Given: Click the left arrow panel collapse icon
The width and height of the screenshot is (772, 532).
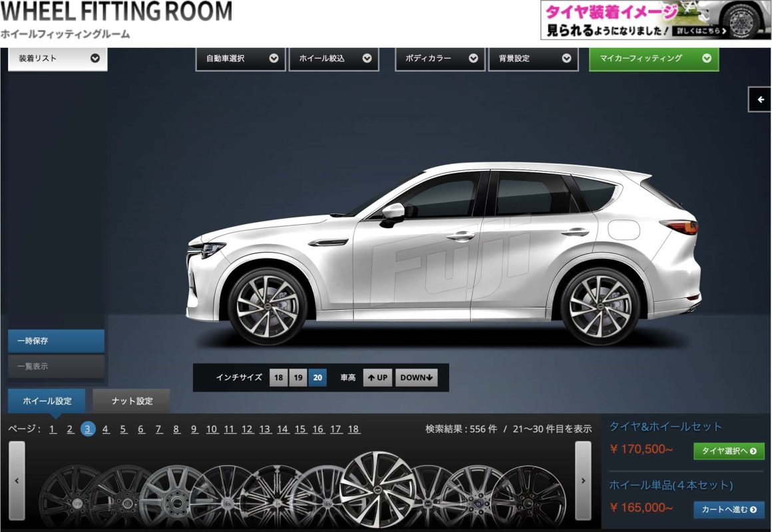Looking at the screenshot, I should click(x=759, y=100).
